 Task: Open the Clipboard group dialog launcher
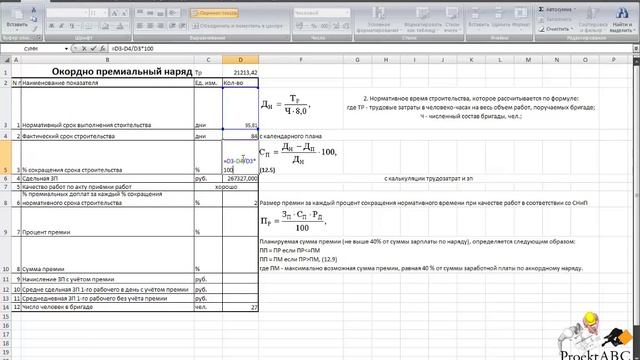click(x=40, y=38)
